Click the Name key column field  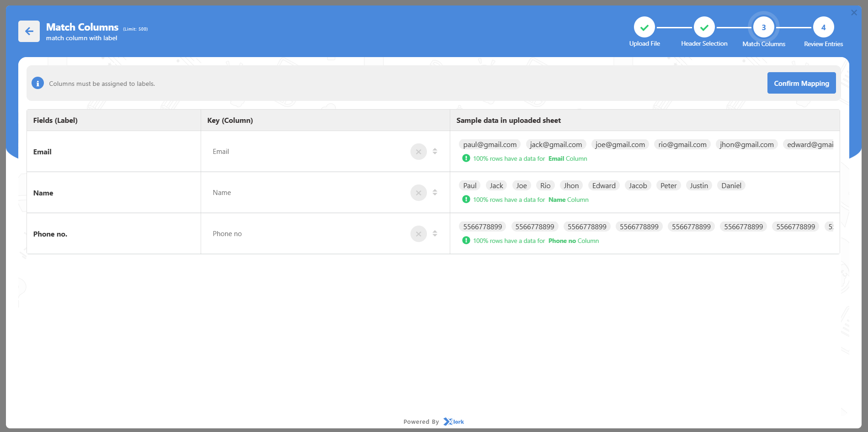click(306, 193)
